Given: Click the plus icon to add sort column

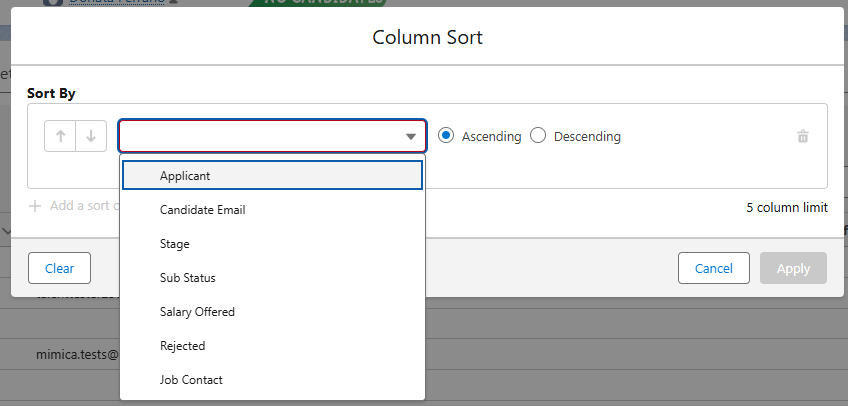Looking at the screenshot, I should 35,206.
